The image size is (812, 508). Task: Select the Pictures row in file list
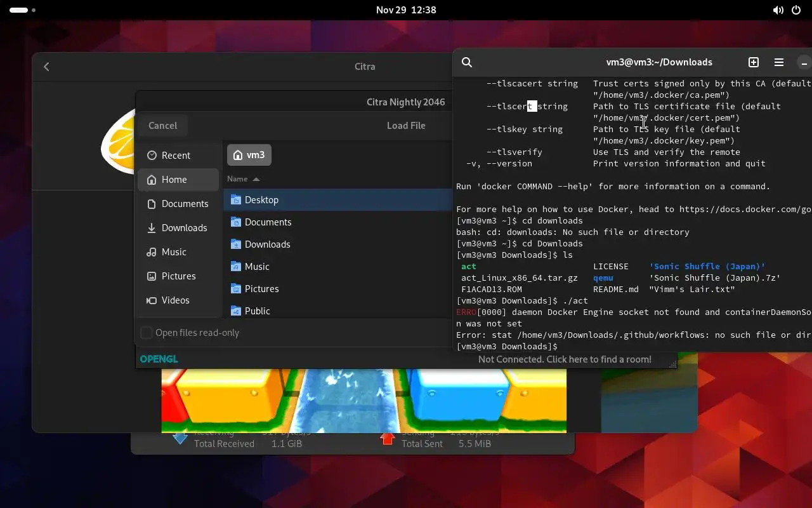(x=338, y=289)
